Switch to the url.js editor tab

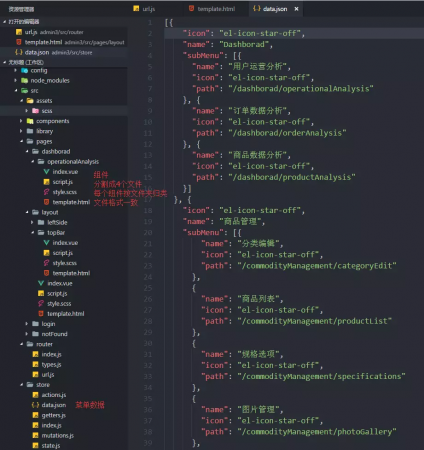(x=144, y=9)
